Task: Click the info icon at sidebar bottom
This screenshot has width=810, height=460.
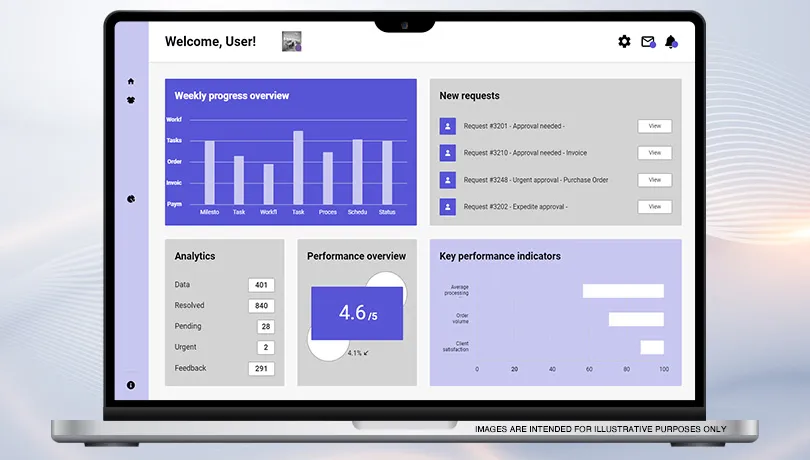Action: pos(131,385)
